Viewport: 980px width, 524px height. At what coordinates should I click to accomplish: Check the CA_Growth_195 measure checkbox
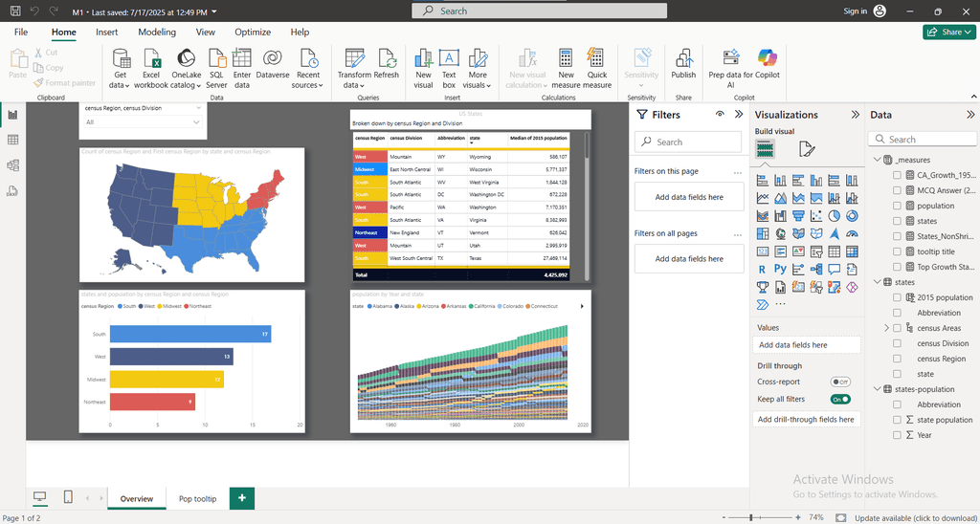pyautogui.click(x=897, y=175)
